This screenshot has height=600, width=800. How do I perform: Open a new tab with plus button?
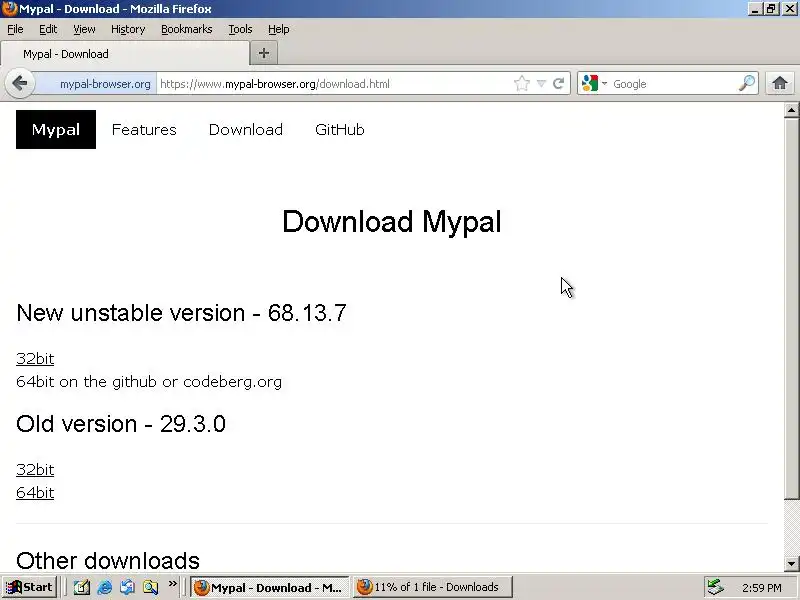click(x=264, y=53)
